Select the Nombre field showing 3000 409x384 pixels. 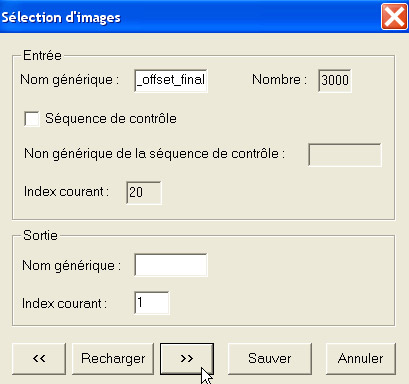[x=335, y=80]
